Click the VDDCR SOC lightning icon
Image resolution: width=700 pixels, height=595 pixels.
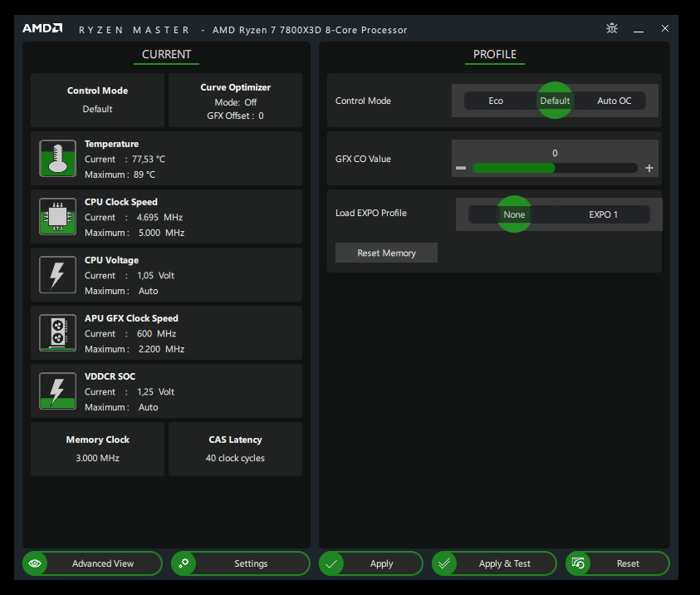pos(57,391)
